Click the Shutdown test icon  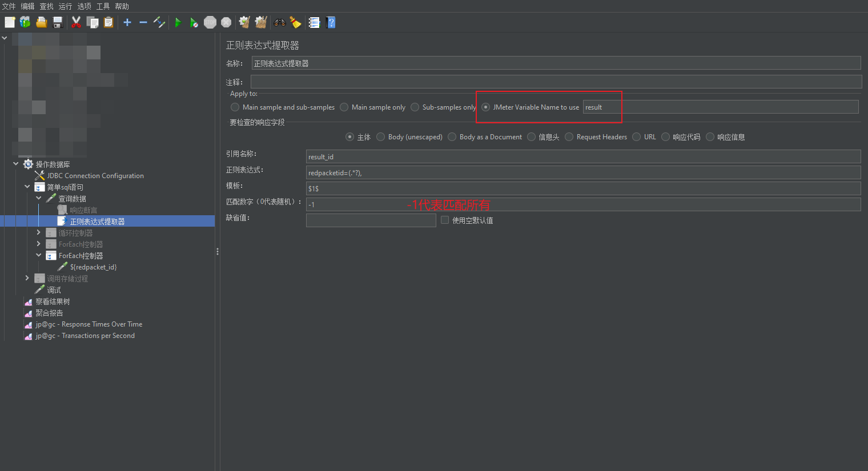pyautogui.click(x=226, y=22)
